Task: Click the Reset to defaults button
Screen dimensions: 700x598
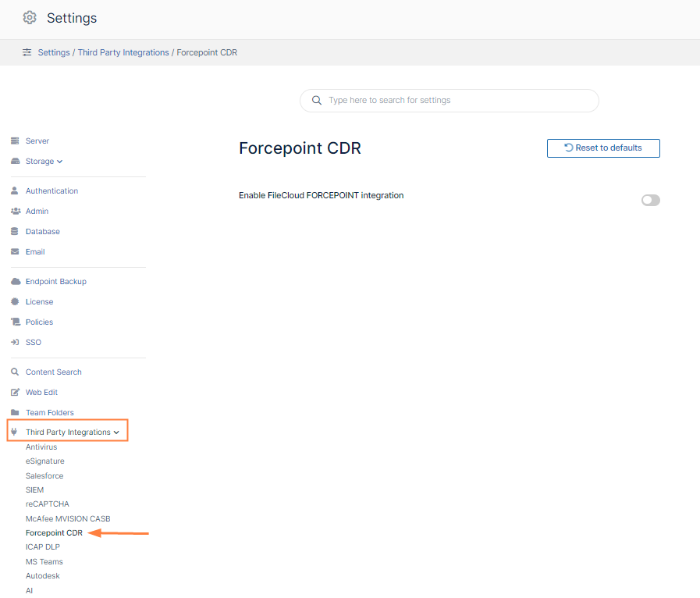Action: click(x=602, y=148)
